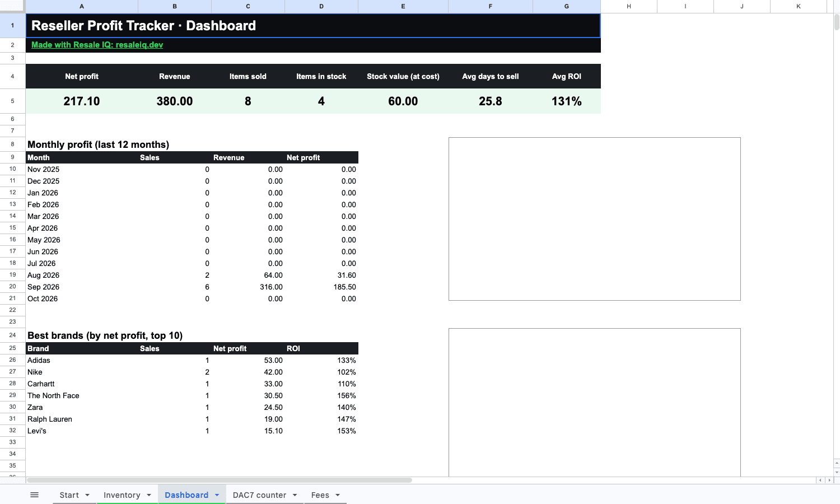Click the select-all corner box

tap(12, 6)
